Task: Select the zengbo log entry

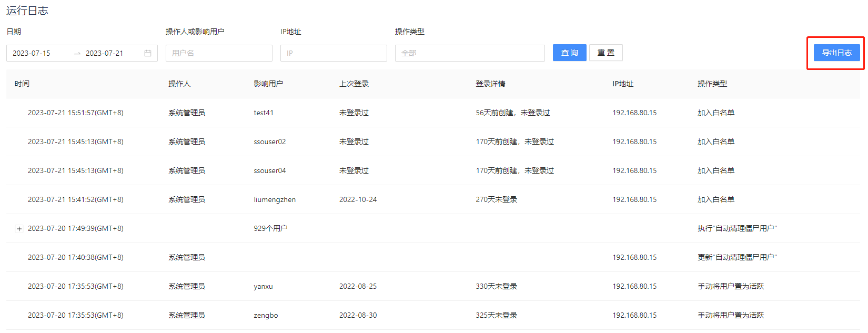Action: 266,315
